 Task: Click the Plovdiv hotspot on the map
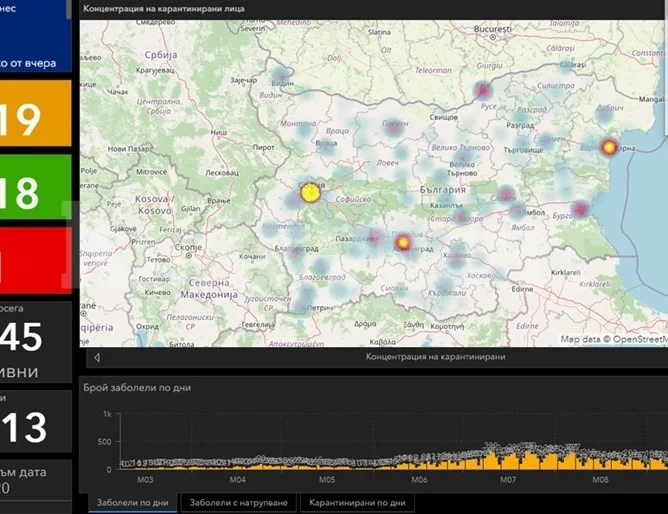403,242
